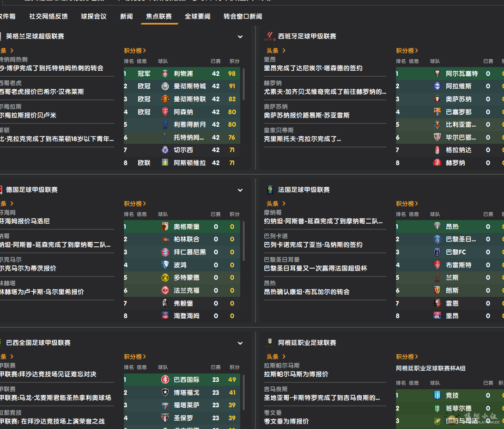Click the Paris Saint-Germain crest icon
Image resolution: width=504 pixels, height=429 pixels.
coord(437,239)
